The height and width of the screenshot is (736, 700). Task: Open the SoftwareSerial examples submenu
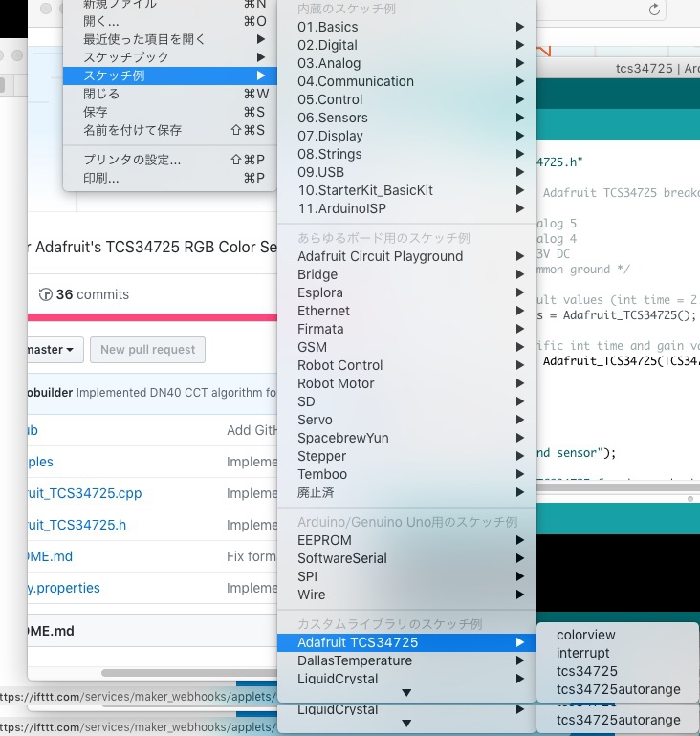406,558
